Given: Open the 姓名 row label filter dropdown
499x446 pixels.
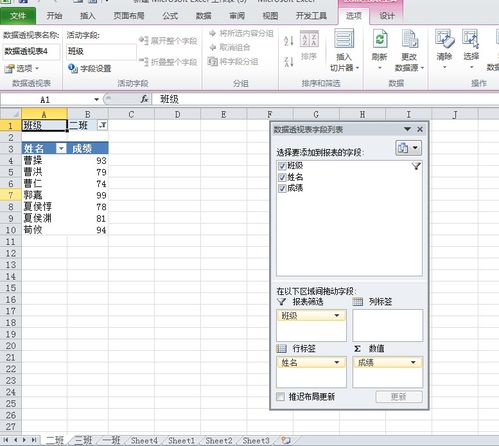Looking at the screenshot, I should 61,149.
